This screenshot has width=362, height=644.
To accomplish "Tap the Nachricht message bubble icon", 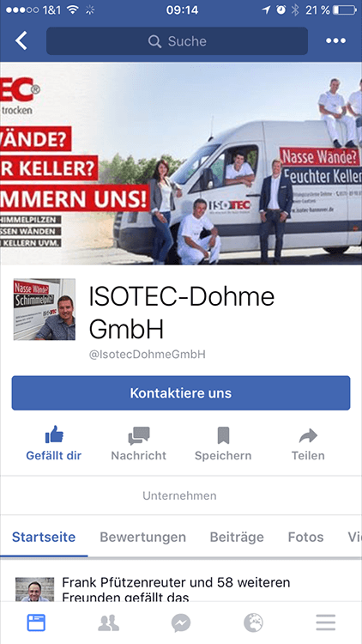I will 139,435.
